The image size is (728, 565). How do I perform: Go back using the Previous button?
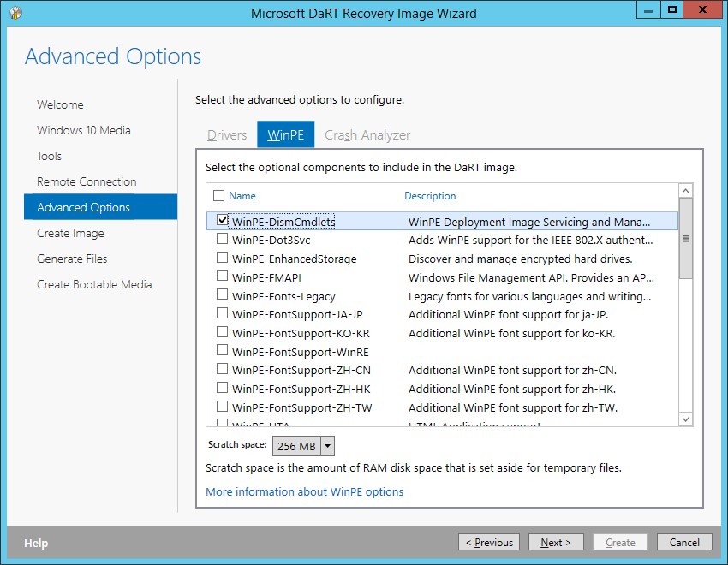489,542
